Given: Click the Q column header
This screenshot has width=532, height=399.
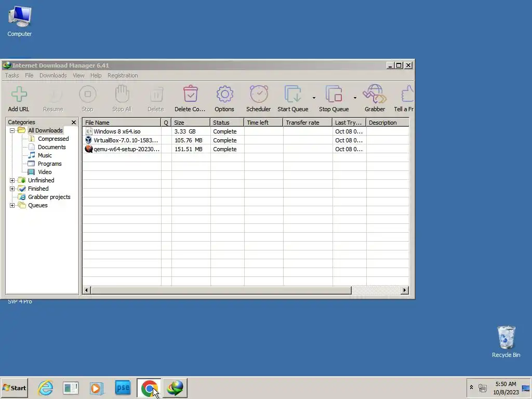Looking at the screenshot, I should (x=166, y=123).
